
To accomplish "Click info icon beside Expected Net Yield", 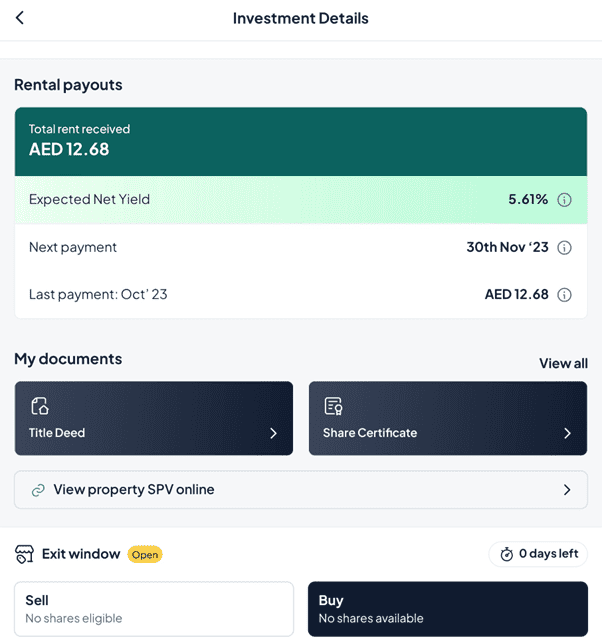I will [x=564, y=200].
